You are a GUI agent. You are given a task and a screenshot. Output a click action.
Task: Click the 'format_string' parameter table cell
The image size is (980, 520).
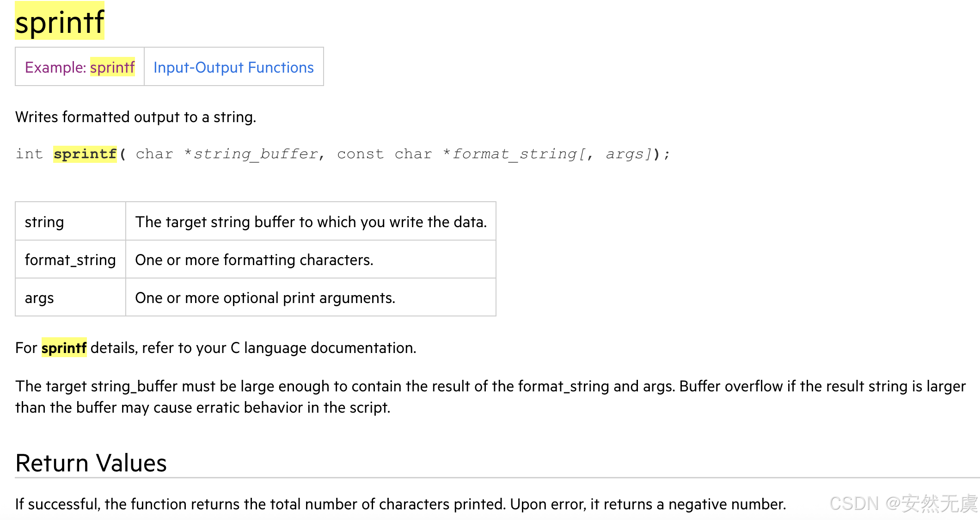70,260
